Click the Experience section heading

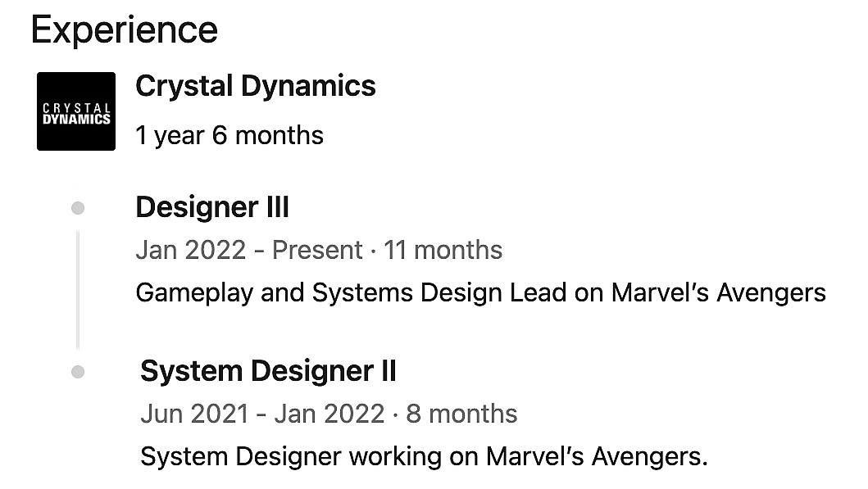point(124,30)
